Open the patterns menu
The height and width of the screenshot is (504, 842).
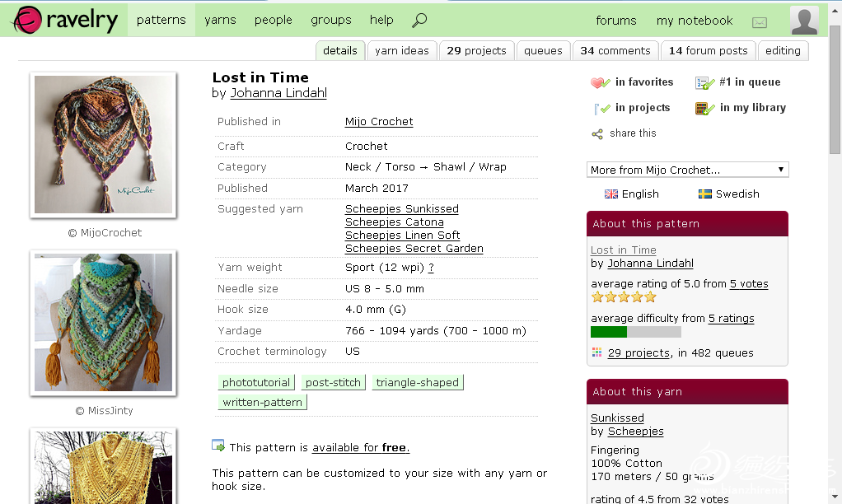[161, 20]
